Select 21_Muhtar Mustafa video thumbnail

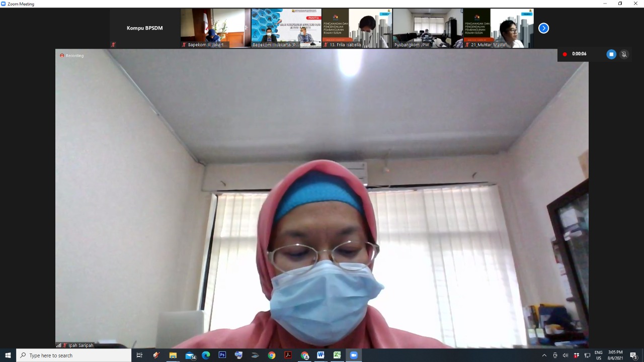(498, 28)
